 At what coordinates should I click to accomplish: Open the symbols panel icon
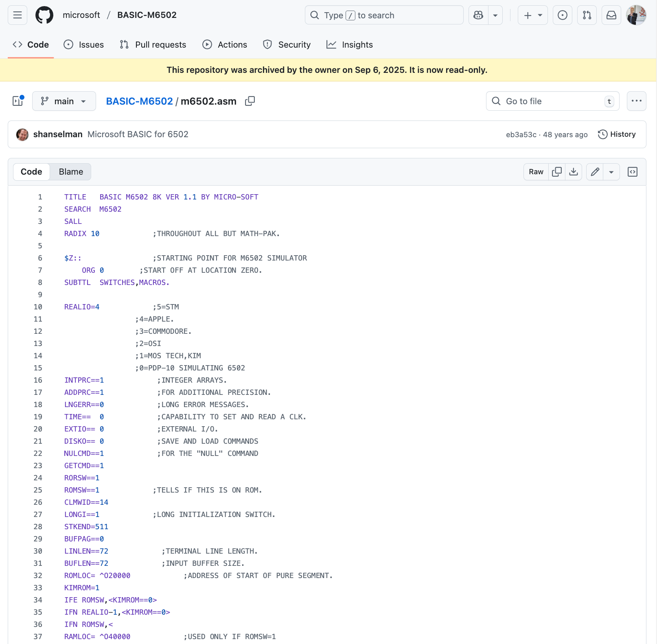point(633,172)
